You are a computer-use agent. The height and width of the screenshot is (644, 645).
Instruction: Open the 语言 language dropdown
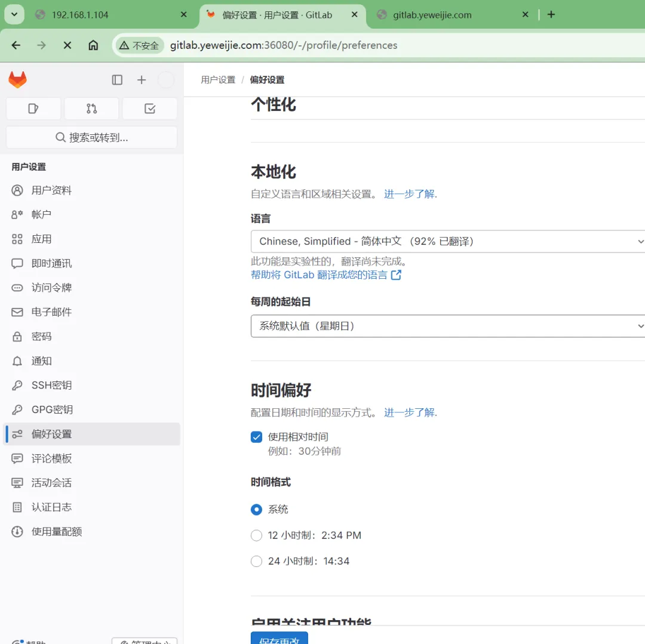tap(448, 242)
